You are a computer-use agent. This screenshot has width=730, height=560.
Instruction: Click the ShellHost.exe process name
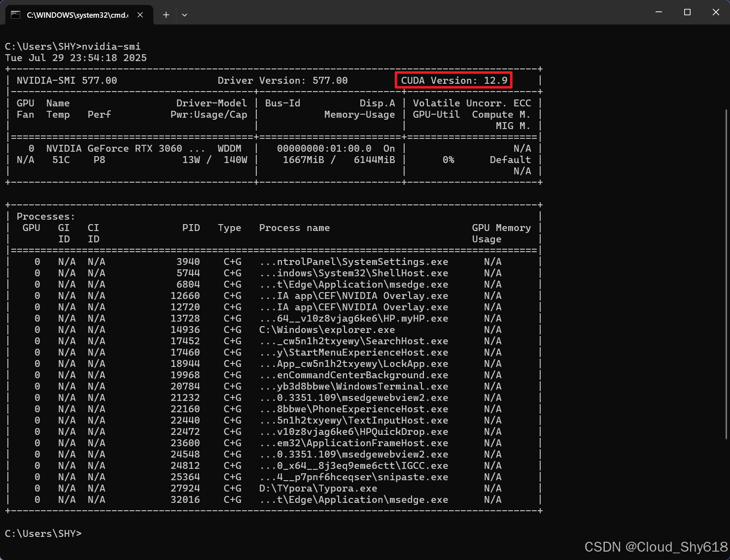click(x=354, y=273)
